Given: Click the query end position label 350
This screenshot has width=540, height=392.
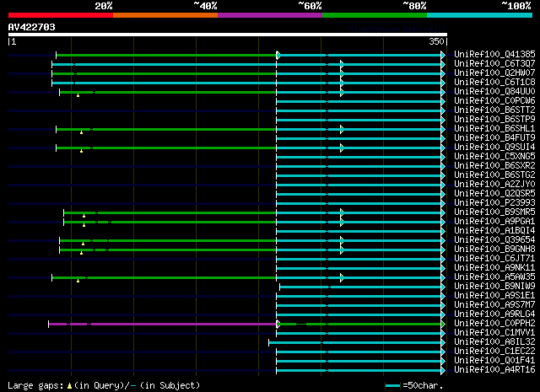Looking at the screenshot, I should tap(436, 41).
